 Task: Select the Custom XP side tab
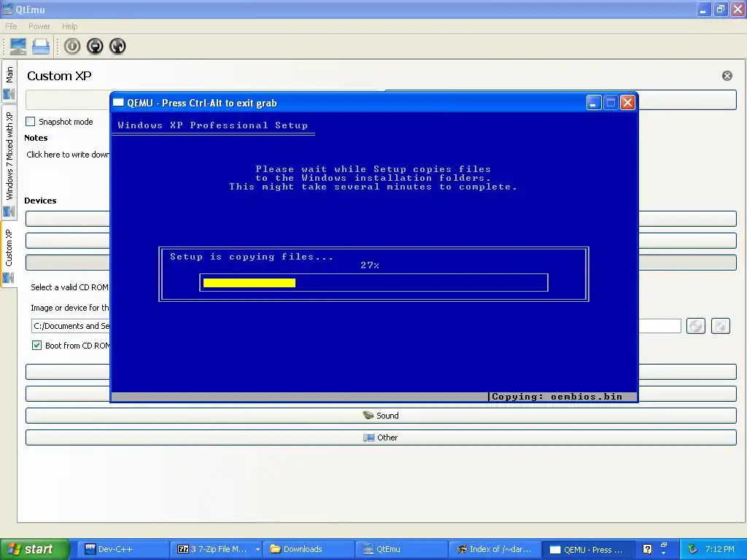pos(9,254)
